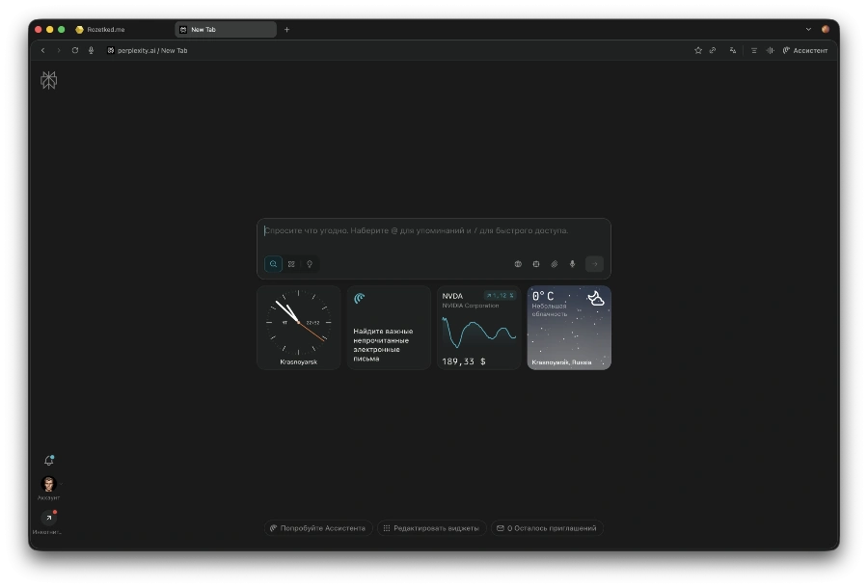Click the attach file paperclip icon
Viewport: 868px width, 588px height.
tap(555, 264)
